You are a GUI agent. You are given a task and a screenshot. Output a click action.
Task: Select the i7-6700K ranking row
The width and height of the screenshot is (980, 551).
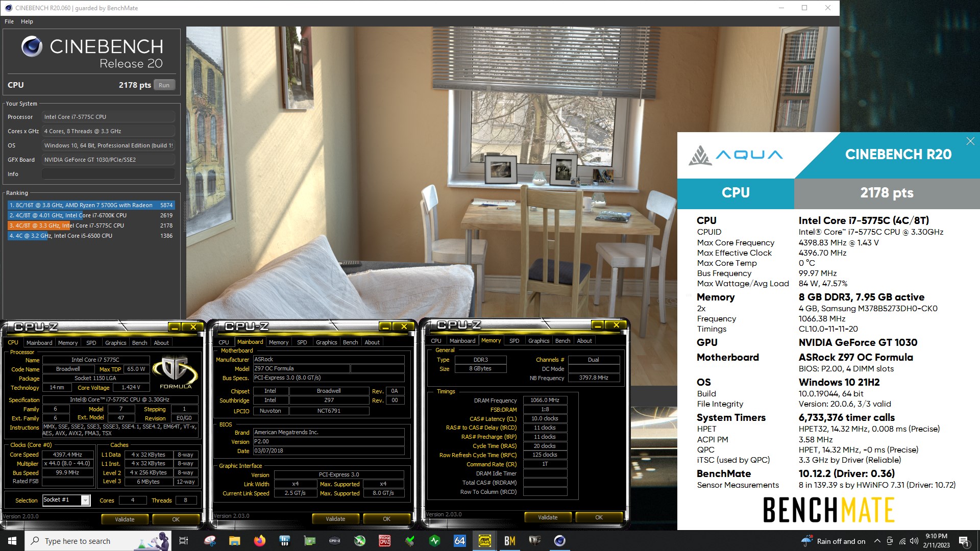click(x=91, y=215)
